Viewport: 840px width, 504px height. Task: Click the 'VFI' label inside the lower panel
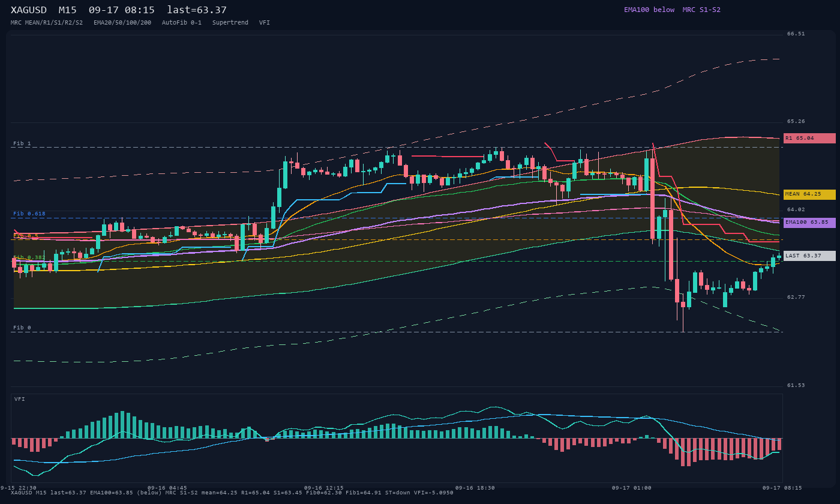(x=20, y=399)
